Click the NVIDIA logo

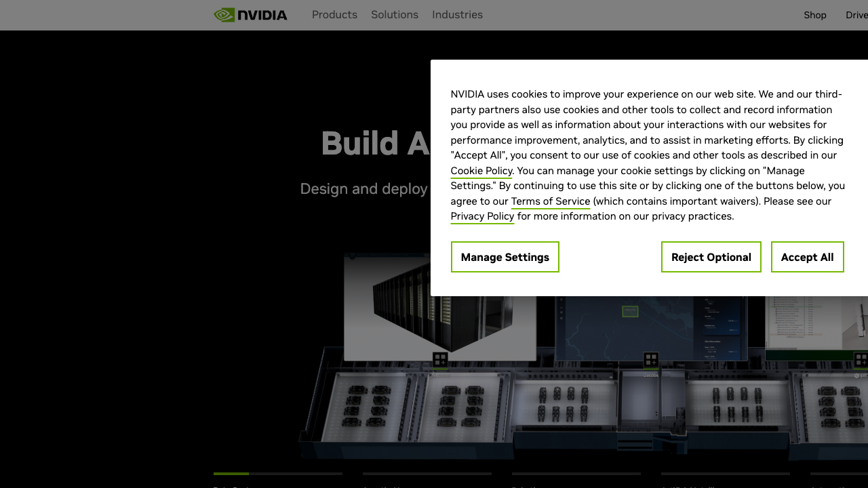click(x=250, y=15)
